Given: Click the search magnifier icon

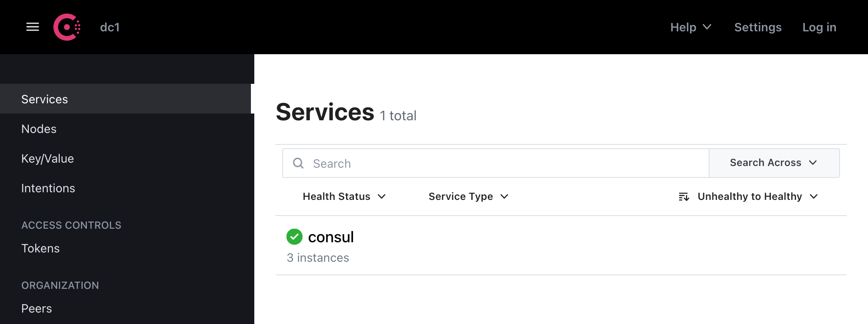Looking at the screenshot, I should tap(298, 163).
